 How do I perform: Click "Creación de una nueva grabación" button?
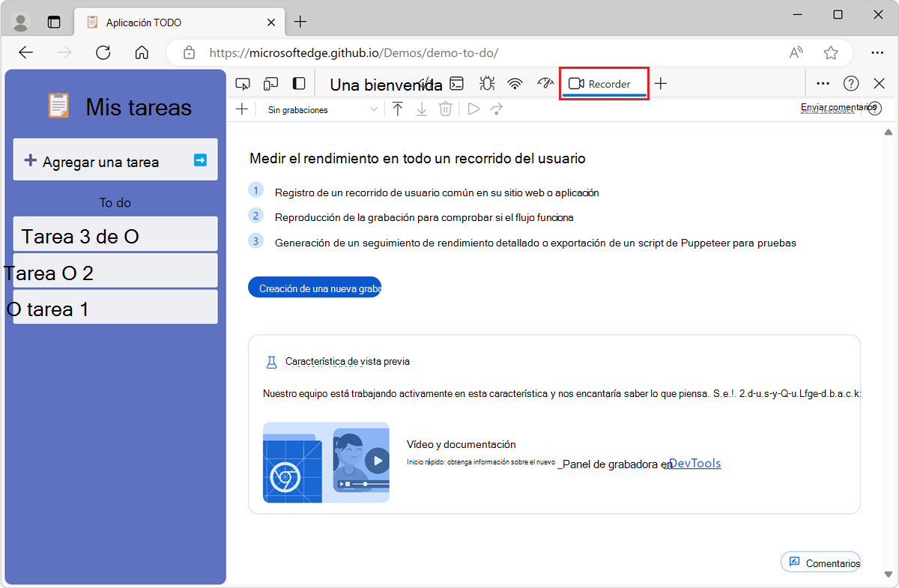point(315,287)
